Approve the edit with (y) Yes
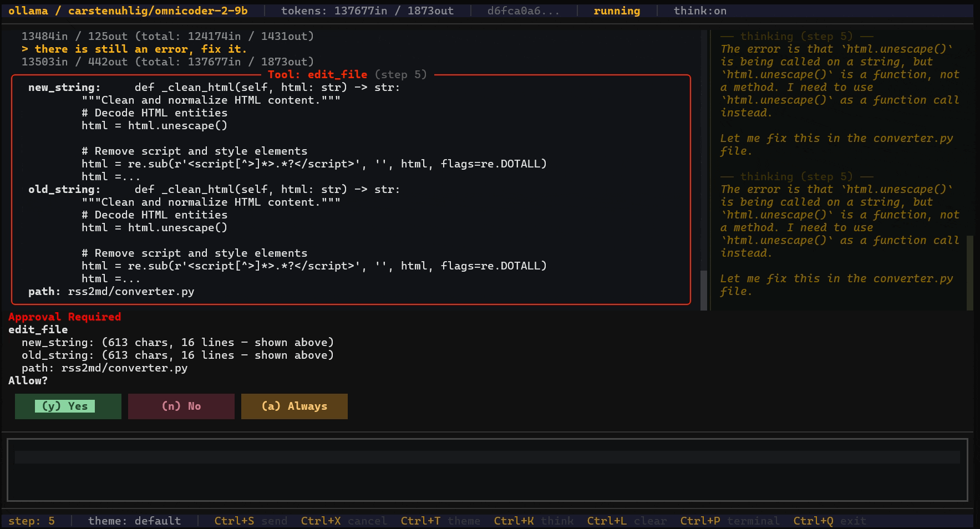The height and width of the screenshot is (529, 980). (x=68, y=406)
